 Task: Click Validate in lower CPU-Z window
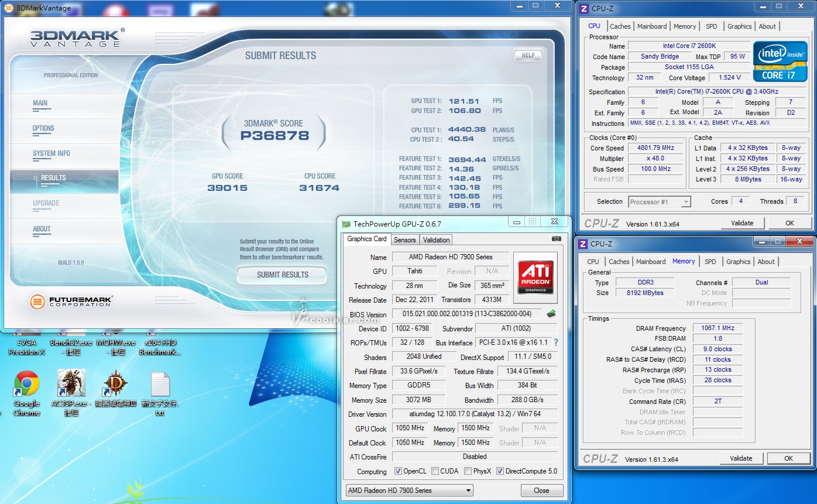741,458
